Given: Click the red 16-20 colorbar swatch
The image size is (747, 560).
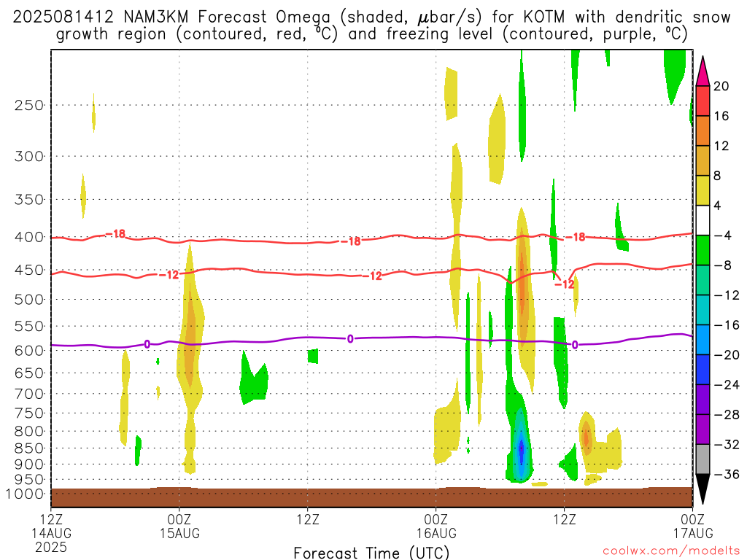Looking at the screenshot, I should 703,101.
